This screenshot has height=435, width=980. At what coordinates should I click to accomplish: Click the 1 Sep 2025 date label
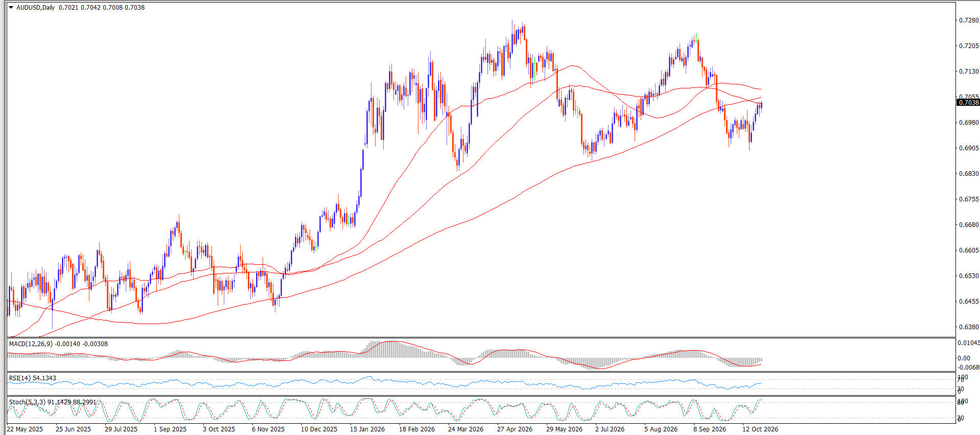point(170,429)
